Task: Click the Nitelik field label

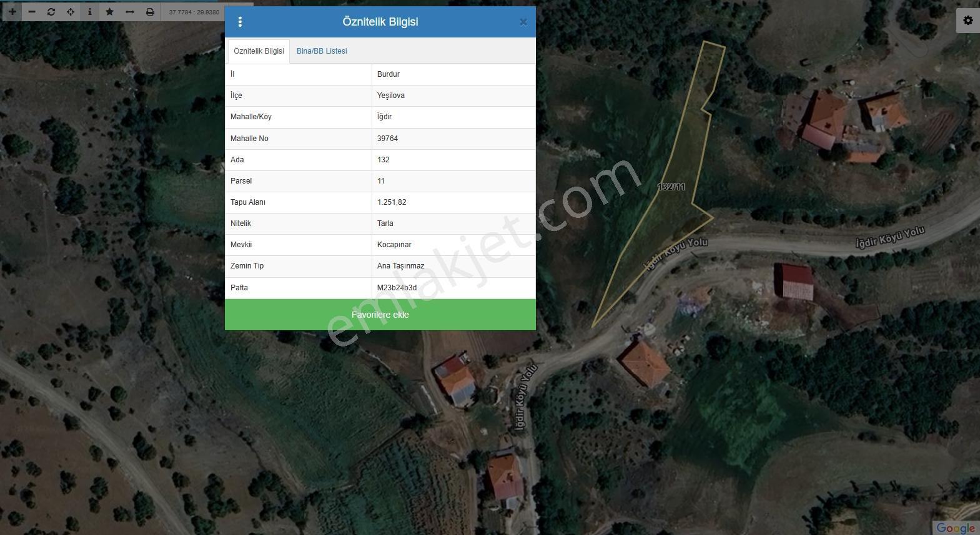Action: point(240,223)
